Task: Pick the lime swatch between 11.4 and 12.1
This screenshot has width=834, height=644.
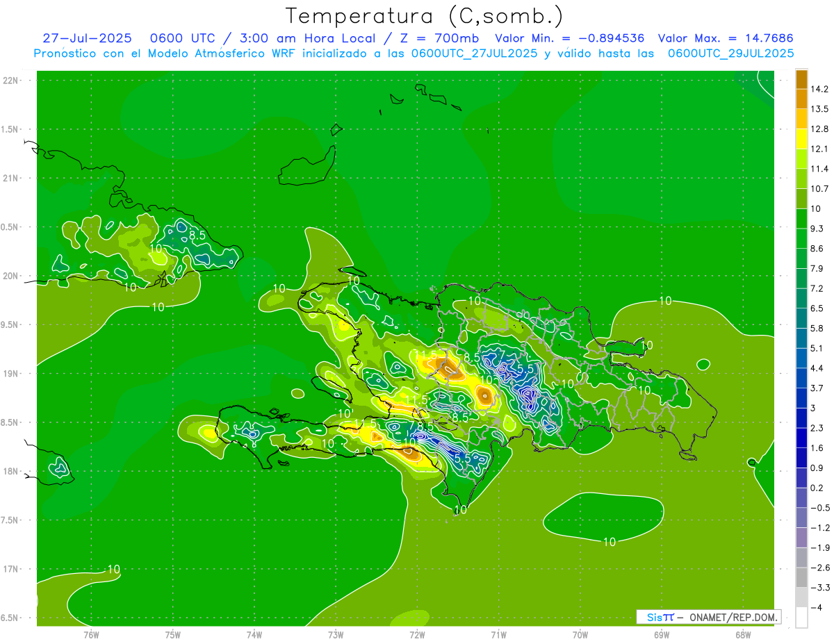Action: point(801,158)
